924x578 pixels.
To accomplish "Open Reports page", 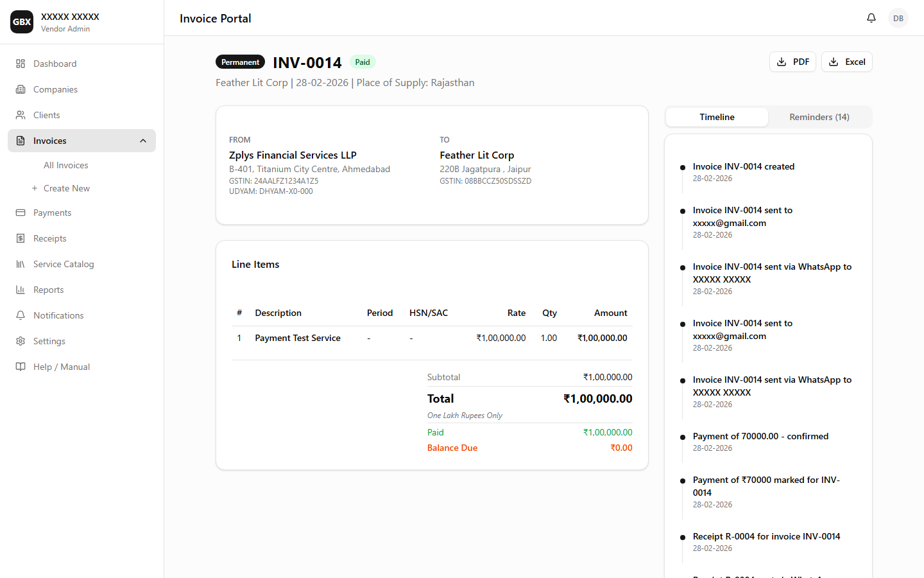I will click(81, 290).
